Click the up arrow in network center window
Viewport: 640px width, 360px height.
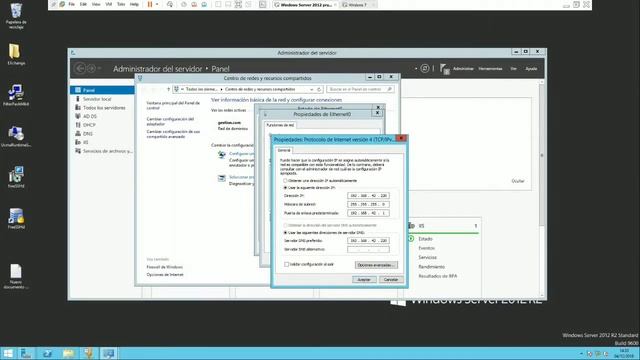point(168,89)
